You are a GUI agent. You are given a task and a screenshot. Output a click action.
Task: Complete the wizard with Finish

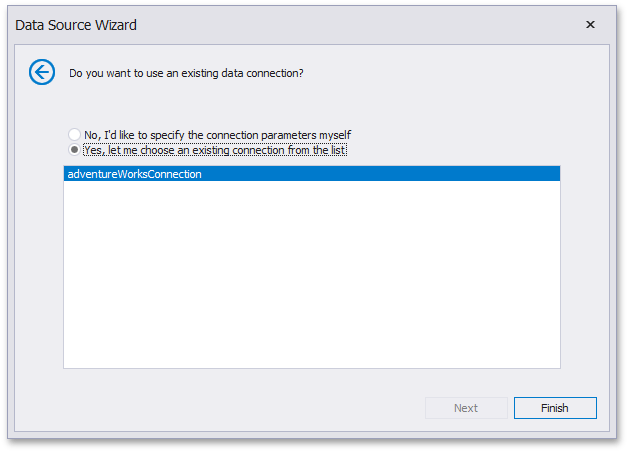click(x=555, y=408)
